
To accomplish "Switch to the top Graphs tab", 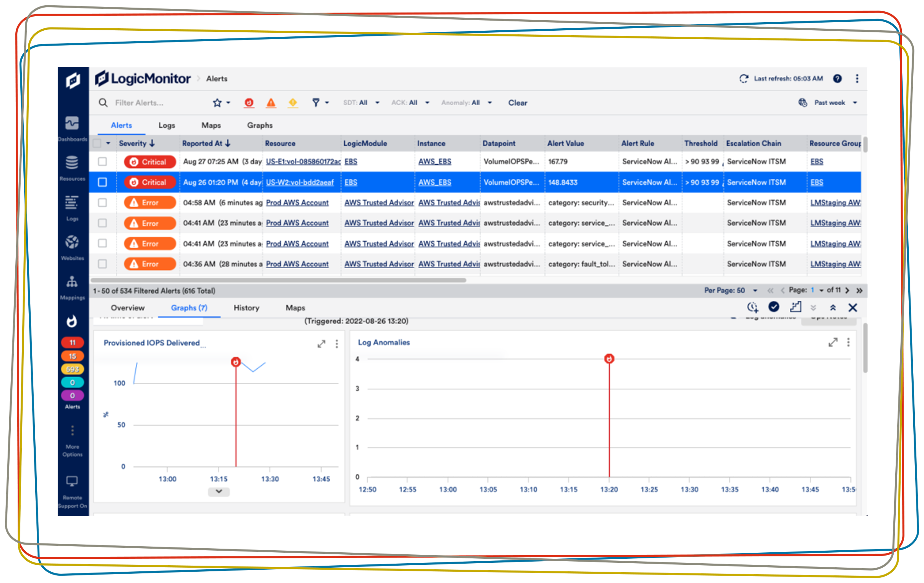I will (x=260, y=125).
